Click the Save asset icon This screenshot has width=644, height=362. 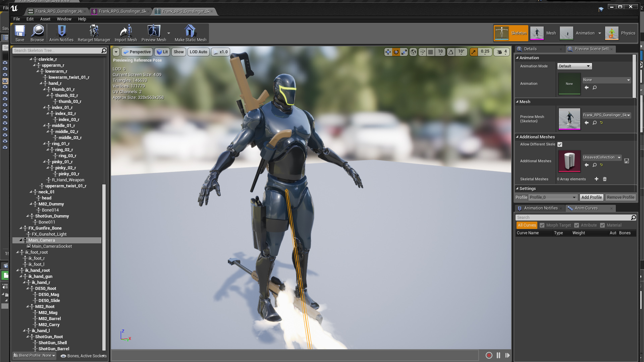pos(19,33)
